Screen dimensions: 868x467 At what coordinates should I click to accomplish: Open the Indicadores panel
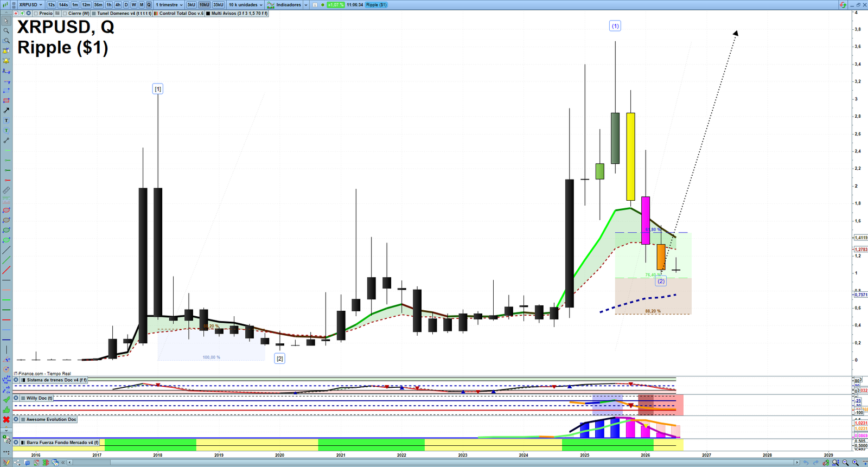[284, 5]
